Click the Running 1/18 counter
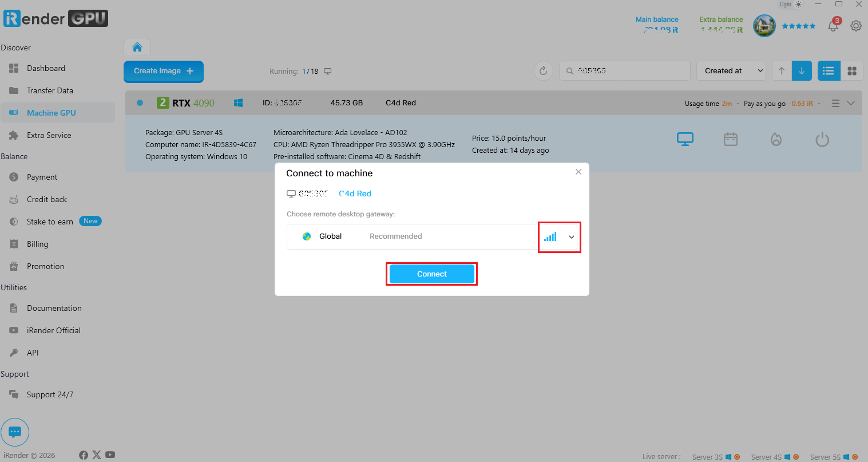This screenshot has height=462, width=868. click(300, 72)
